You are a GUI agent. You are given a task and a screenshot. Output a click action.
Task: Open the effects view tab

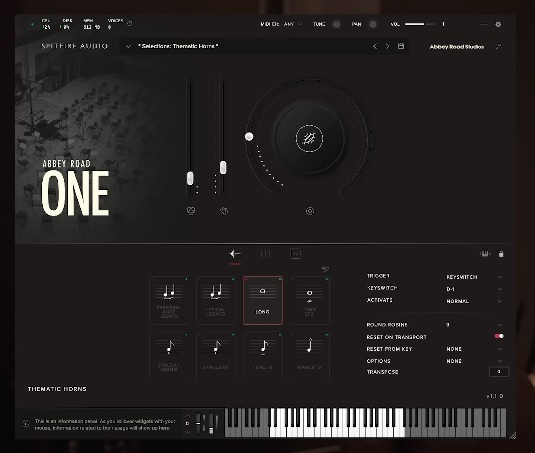[295, 254]
